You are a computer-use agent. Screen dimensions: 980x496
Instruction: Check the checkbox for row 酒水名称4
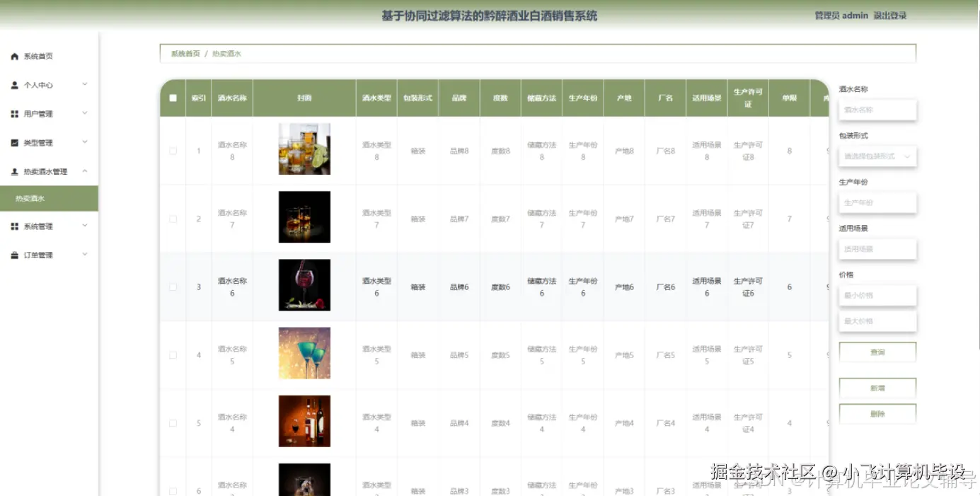(x=173, y=423)
